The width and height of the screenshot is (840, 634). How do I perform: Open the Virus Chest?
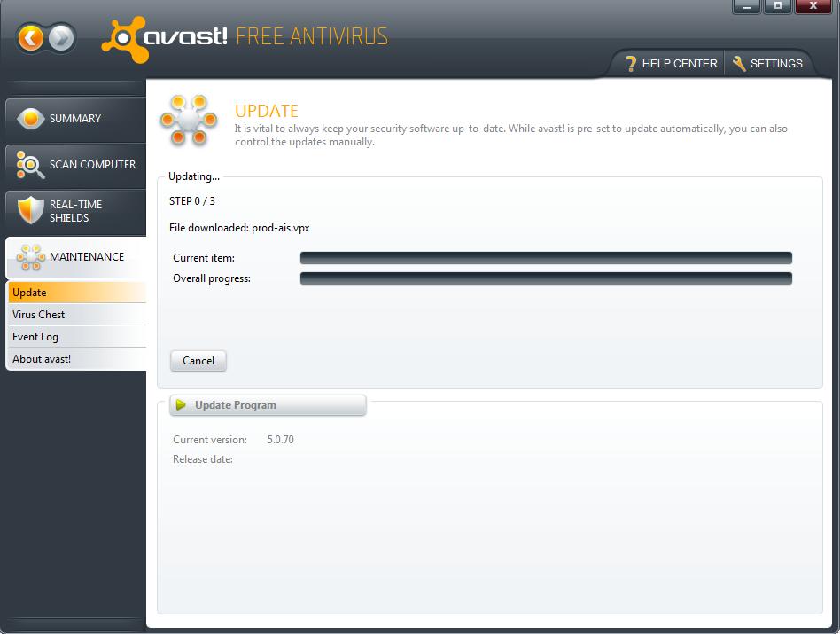77,315
